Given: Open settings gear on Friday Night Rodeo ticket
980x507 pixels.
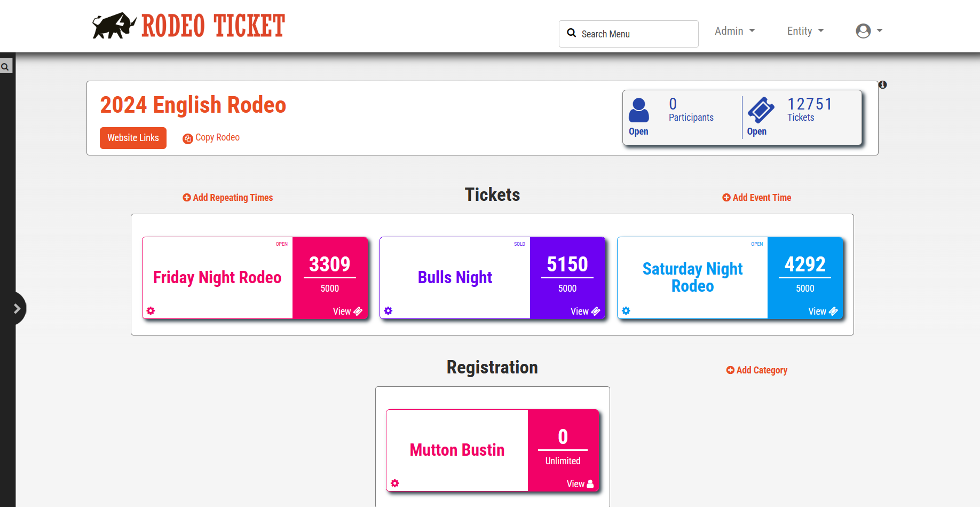Looking at the screenshot, I should coord(151,310).
